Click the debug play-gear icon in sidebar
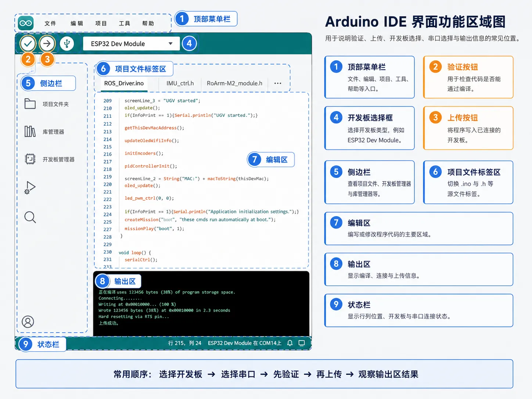532x399 pixels. click(x=30, y=188)
